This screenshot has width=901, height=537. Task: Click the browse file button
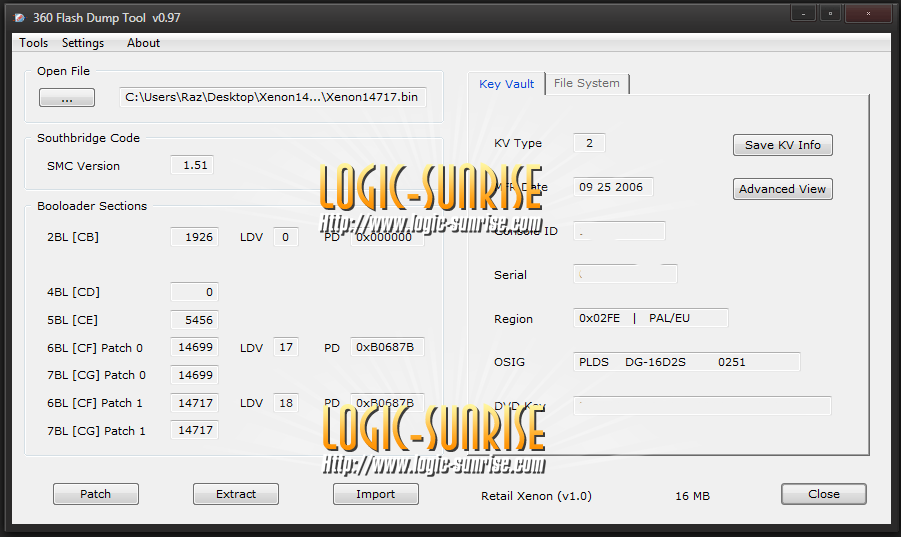pos(67,98)
